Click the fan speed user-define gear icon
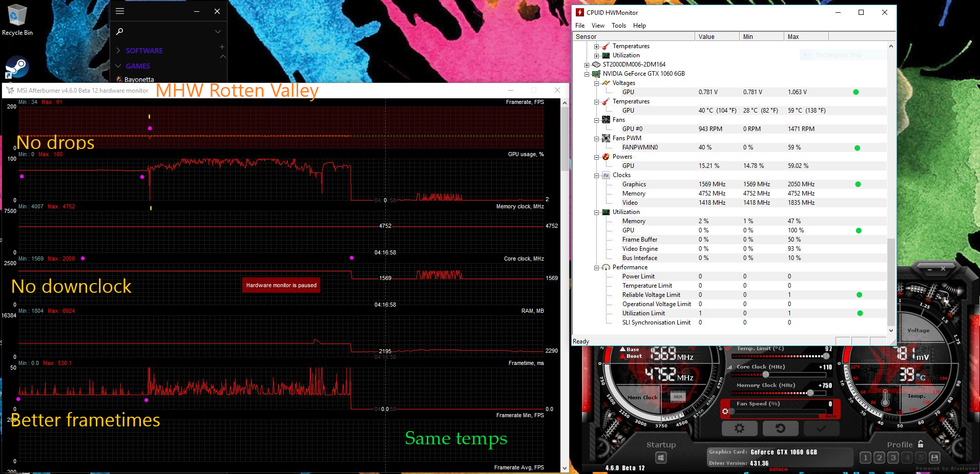The width and height of the screenshot is (980, 474). click(725, 411)
